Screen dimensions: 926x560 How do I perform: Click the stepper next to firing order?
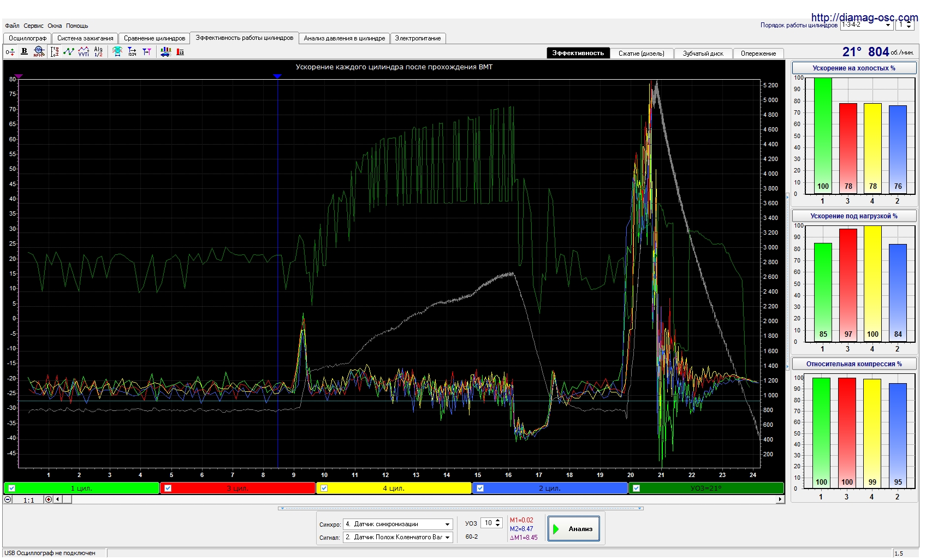click(909, 25)
